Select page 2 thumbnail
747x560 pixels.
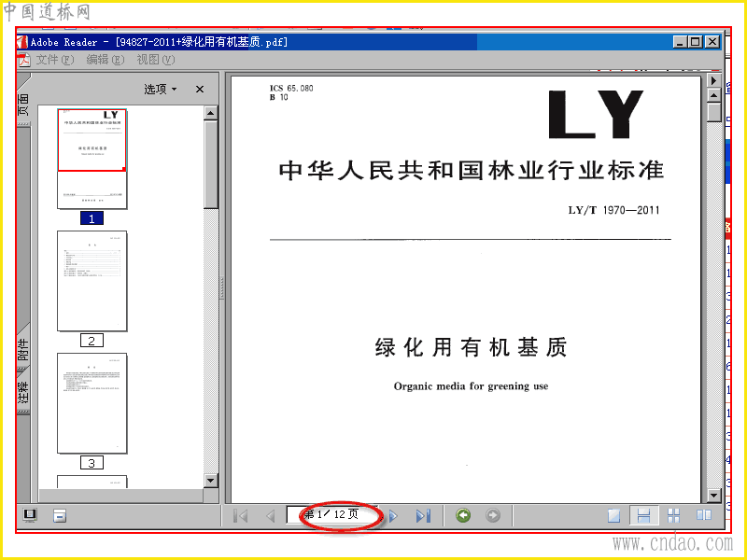coord(92,281)
